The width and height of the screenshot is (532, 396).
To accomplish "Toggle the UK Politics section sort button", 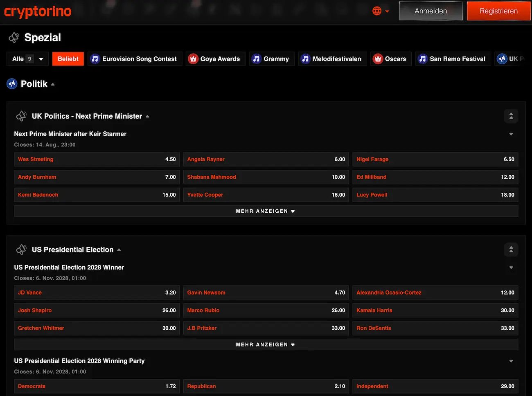I will click(511, 116).
